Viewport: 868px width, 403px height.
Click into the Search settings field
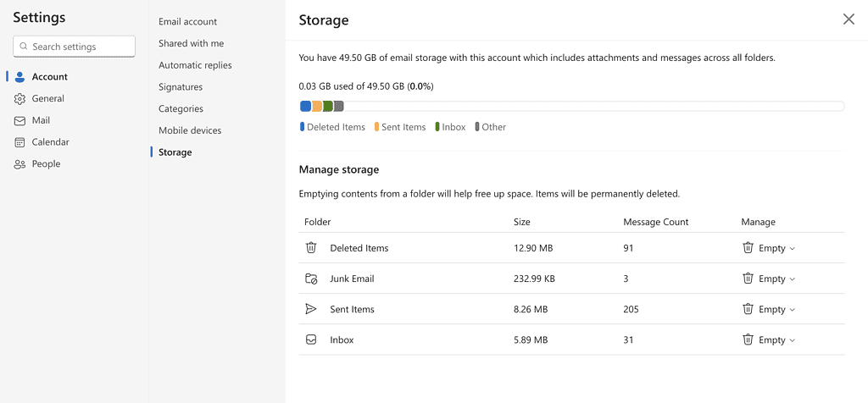(x=75, y=47)
